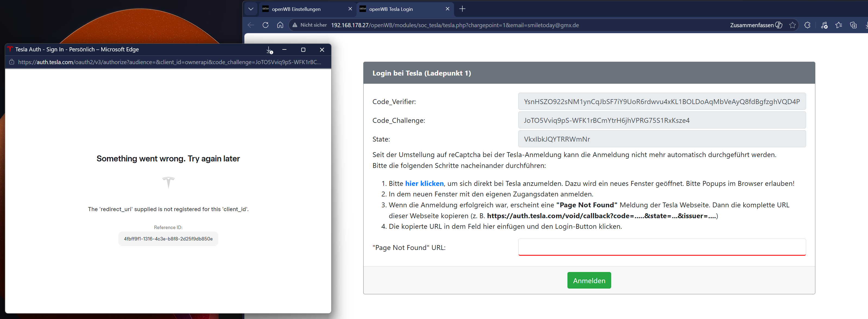The height and width of the screenshot is (319, 868).
Task: Follow the 'hier klicken' link
Action: click(424, 183)
